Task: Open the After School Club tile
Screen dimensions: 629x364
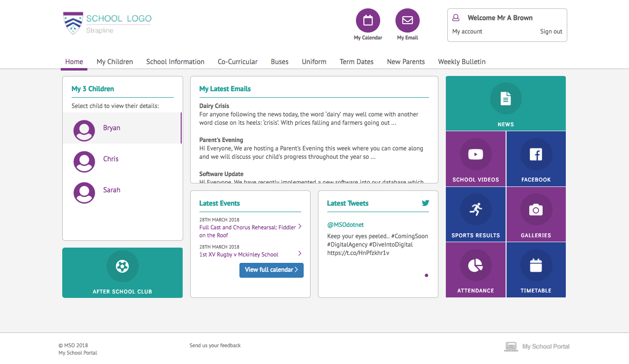Action: (122, 272)
